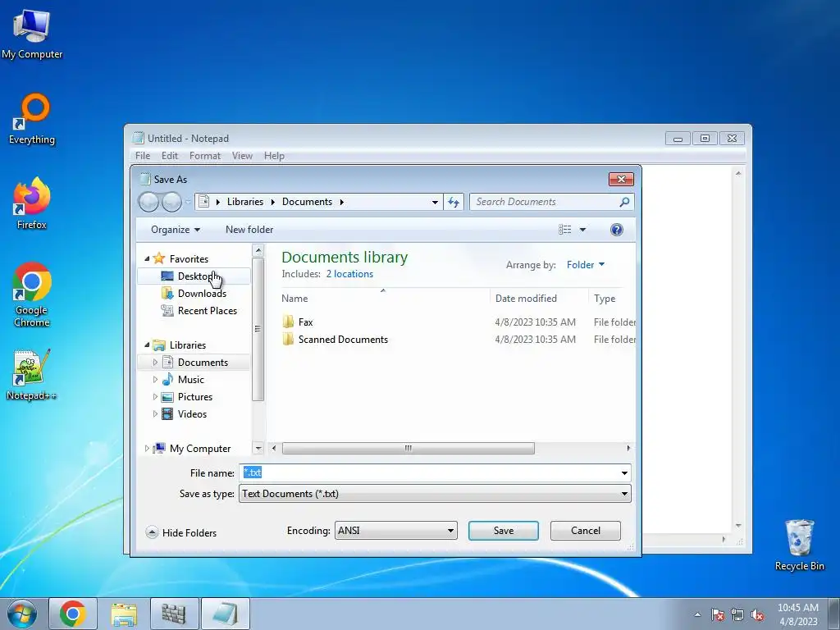Open the address bar previous locations dropdown
The width and height of the screenshot is (840, 630).
[435, 202]
